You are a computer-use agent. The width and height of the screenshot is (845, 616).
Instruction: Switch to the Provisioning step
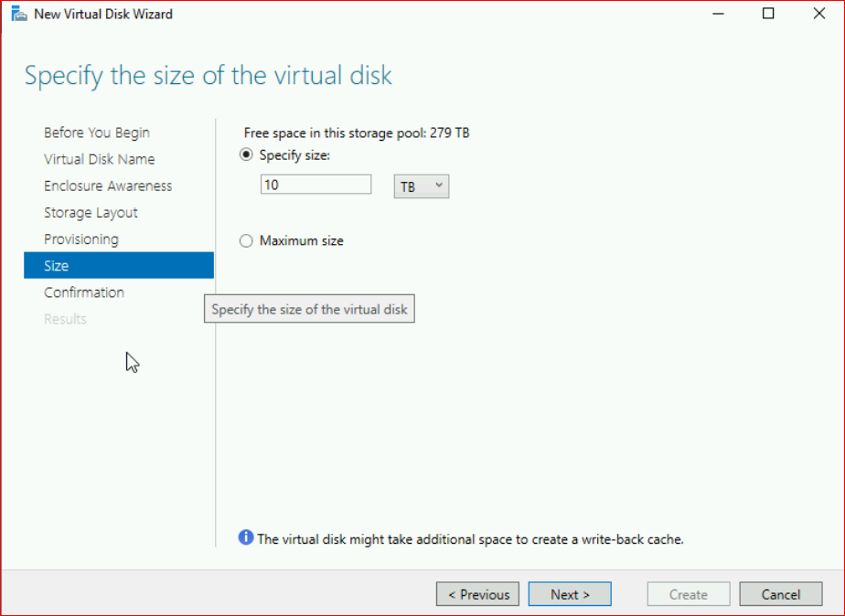(x=80, y=239)
